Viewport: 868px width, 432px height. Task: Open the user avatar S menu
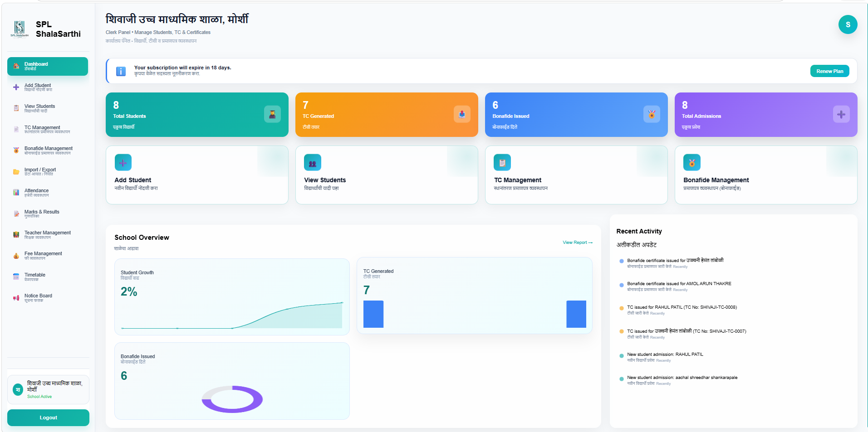point(848,24)
